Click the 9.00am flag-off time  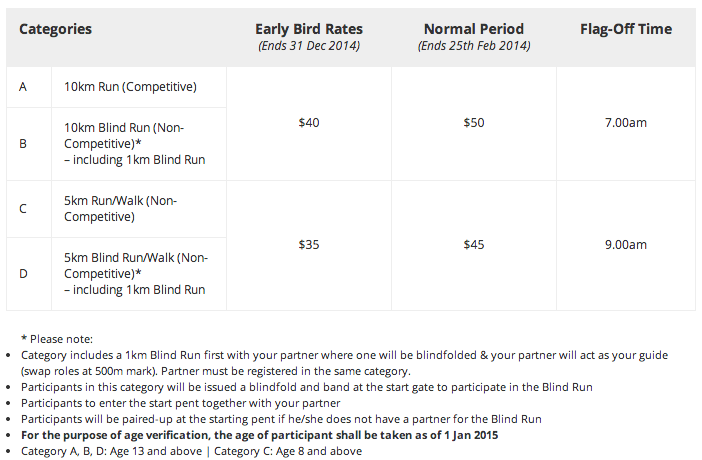tap(626, 244)
